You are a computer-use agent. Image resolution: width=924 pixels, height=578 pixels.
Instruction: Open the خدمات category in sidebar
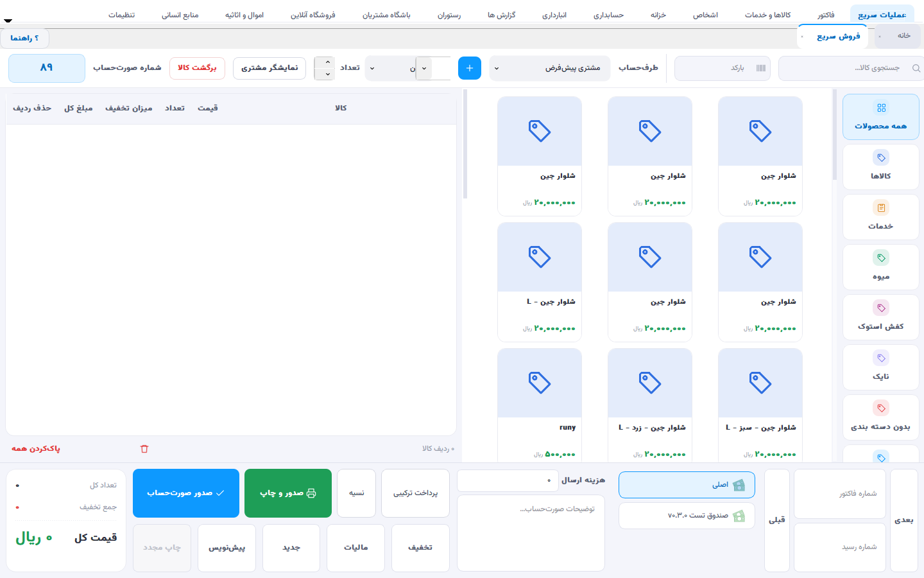coord(881,218)
